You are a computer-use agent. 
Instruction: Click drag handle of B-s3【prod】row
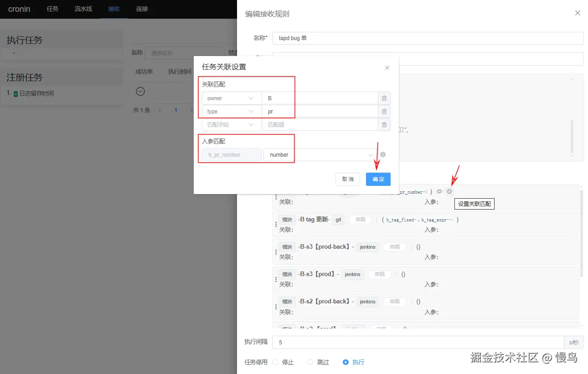276,279
